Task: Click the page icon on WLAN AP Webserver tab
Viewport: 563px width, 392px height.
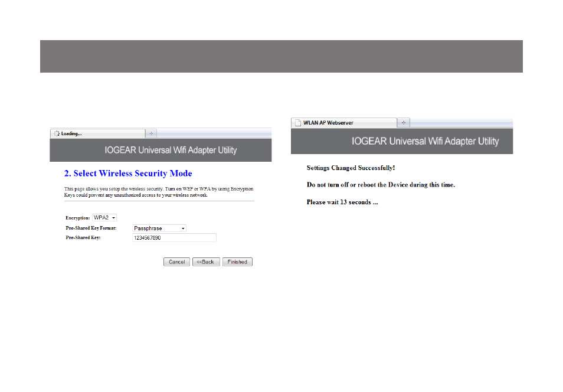Action: point(297,123)
